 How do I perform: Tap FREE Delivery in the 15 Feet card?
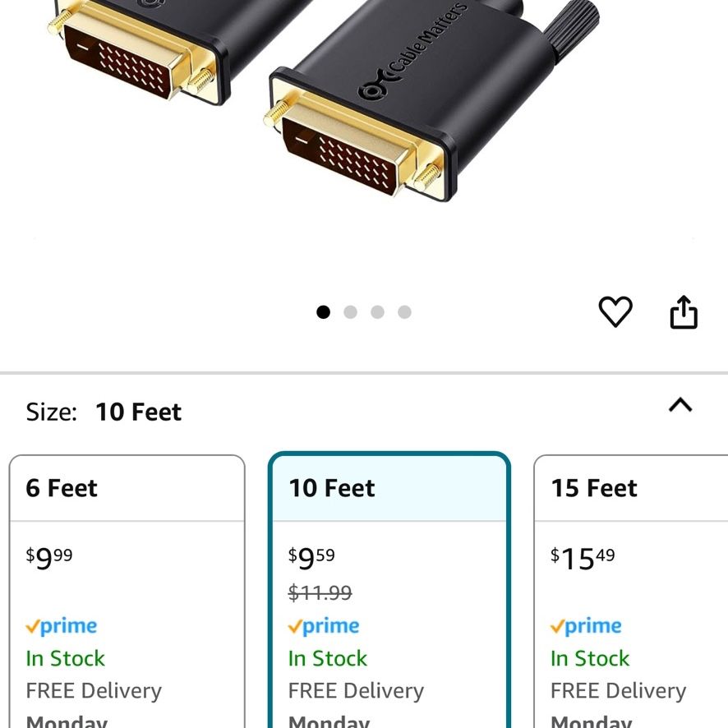[x=619, y=691]
